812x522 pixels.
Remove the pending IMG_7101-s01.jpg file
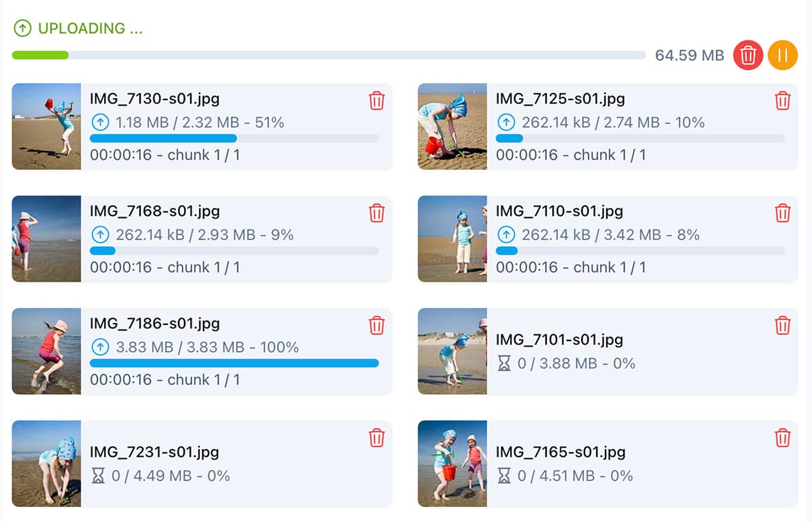pos(782,326)
